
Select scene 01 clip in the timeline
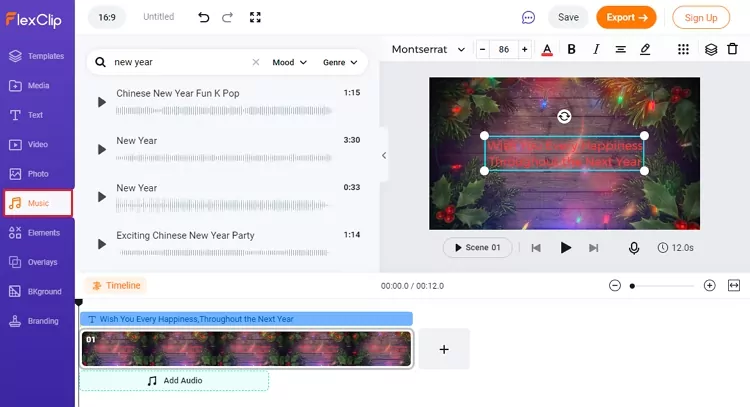point(246,349)
